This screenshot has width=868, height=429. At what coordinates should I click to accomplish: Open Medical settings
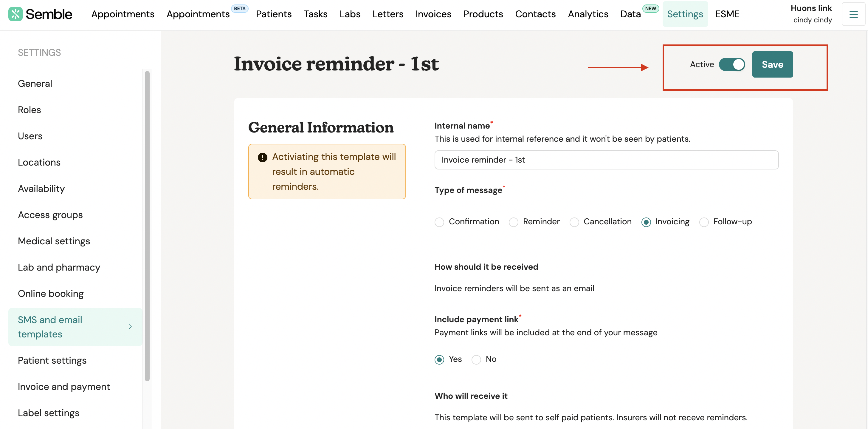tap(54, 241)
